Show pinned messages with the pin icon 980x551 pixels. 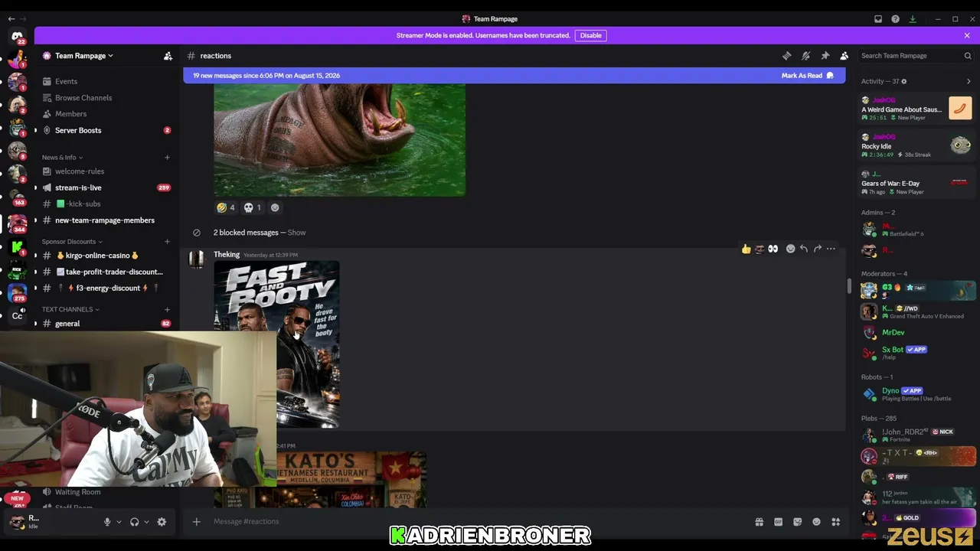click(825, 56)
